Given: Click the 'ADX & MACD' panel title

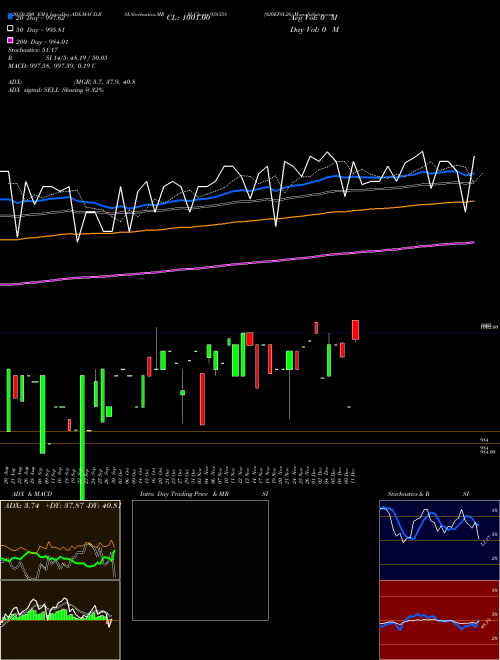Looking at the screenshot, I should (x=32, y=494).
